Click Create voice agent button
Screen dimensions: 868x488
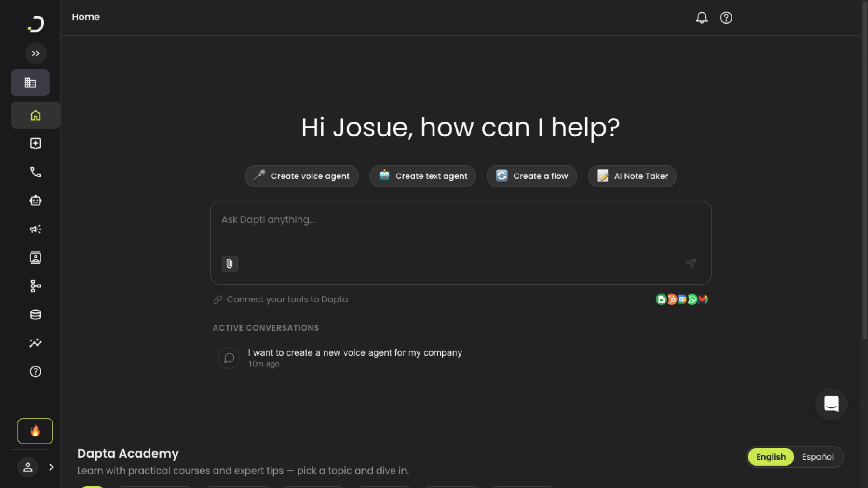coord(302,176)
